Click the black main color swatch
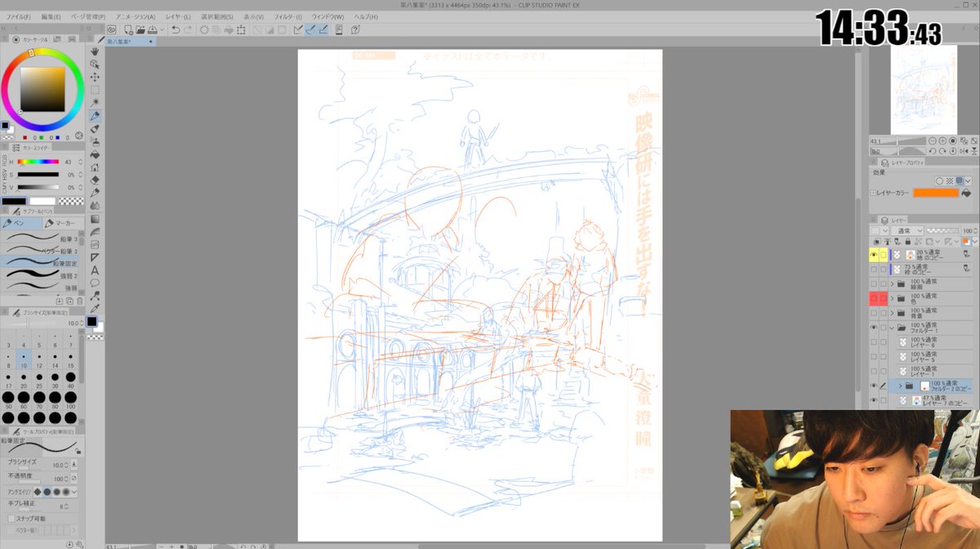The image size is (980, 549). 14,201
